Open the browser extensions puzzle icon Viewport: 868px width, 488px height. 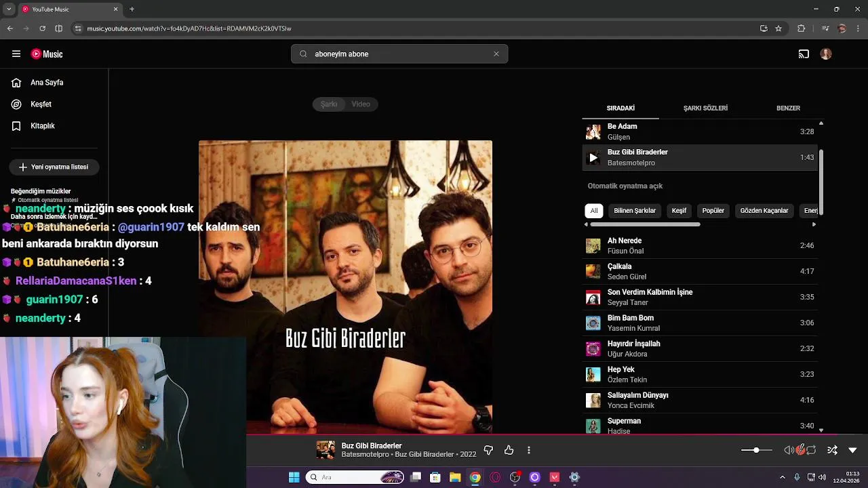click(802, 28)
